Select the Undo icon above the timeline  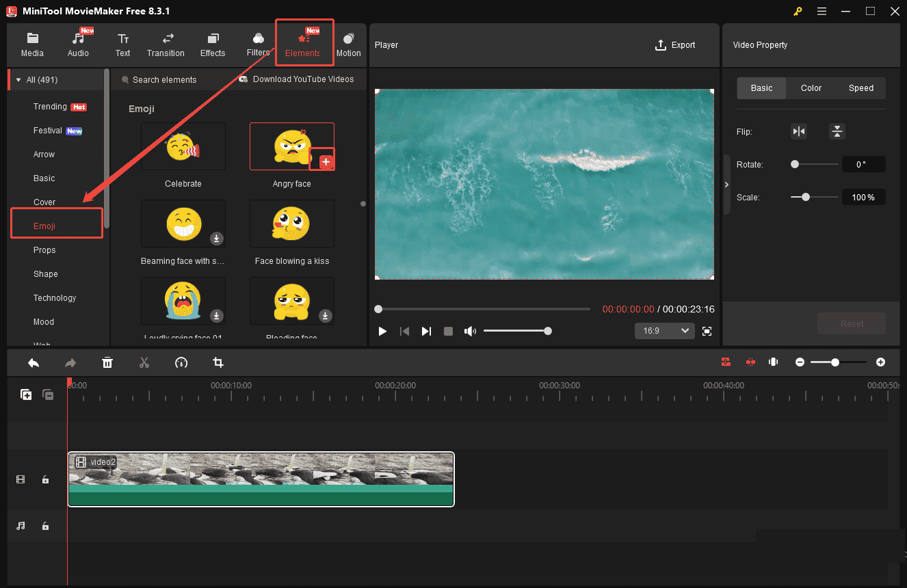34,362
